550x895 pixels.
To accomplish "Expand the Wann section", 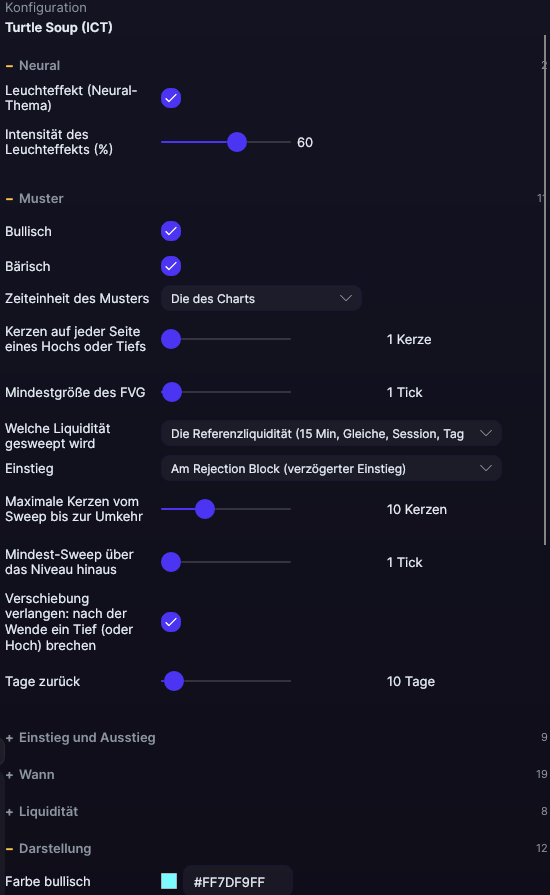I will (x=30, y=775).
